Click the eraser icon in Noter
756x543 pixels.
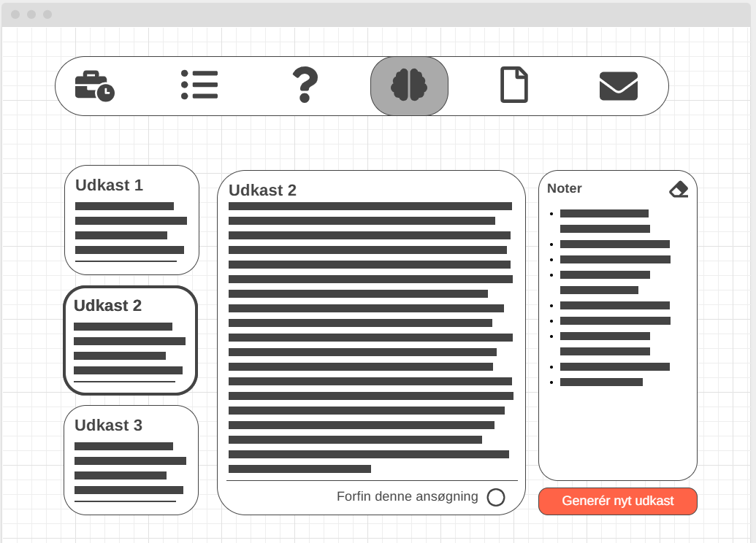point(679,189)
